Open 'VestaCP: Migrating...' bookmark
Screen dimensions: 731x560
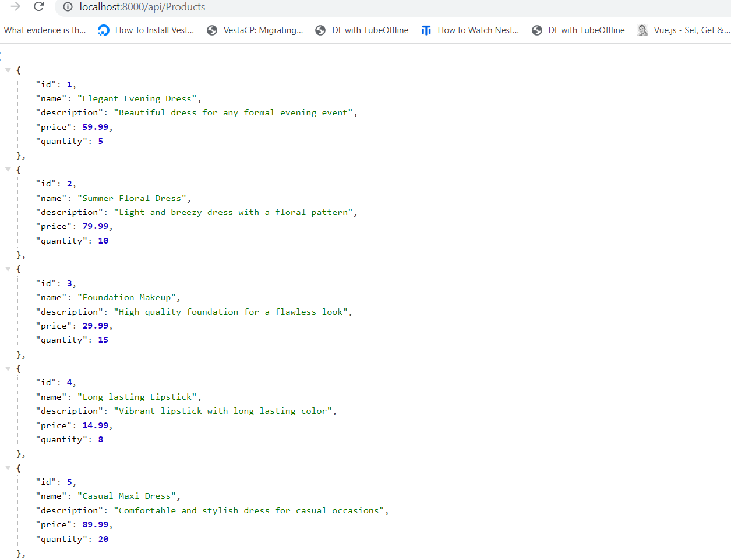tap(255, 30)
